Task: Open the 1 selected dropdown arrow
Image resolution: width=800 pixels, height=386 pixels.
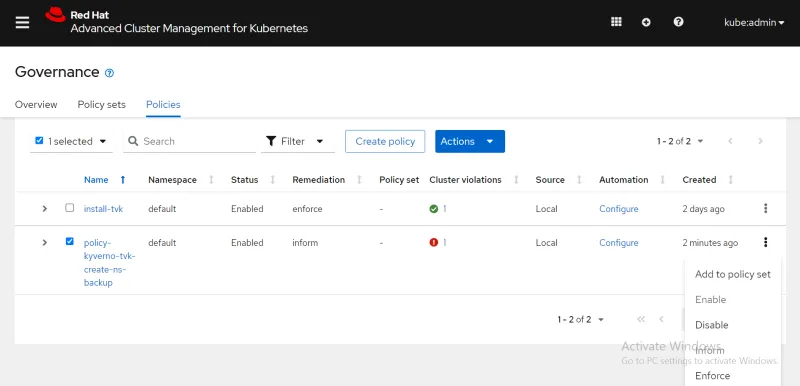Action: click(103, 141)
